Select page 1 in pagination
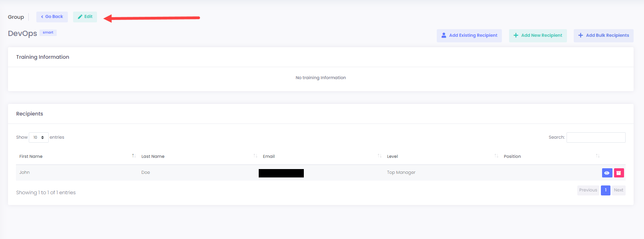The width and height of the screenshot is (644, 239). (605, 190)
